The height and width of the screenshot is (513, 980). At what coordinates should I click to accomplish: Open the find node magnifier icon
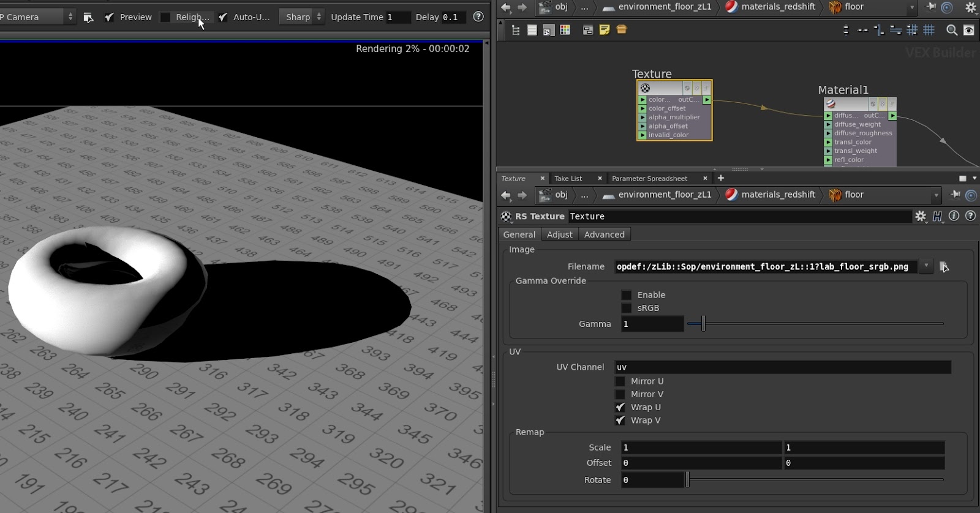(952, 30)
